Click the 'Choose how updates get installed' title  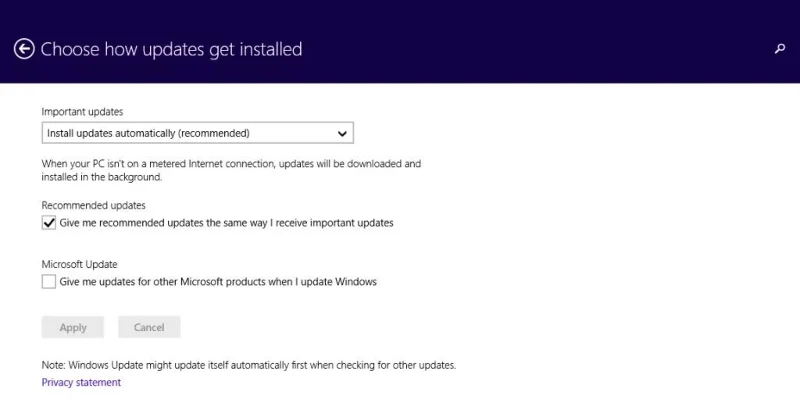tap(171, 49)
